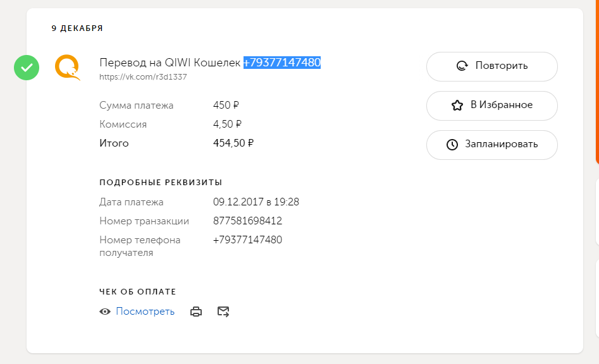599x364 pixels.
Task: Click the Комиссия label
Action: [123, 124]
